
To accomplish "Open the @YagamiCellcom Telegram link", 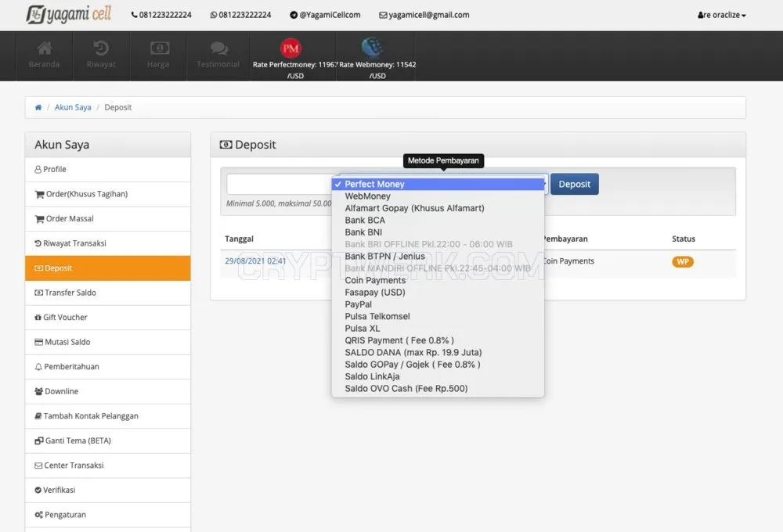I will pyautogui.click(x=325, y=15).
